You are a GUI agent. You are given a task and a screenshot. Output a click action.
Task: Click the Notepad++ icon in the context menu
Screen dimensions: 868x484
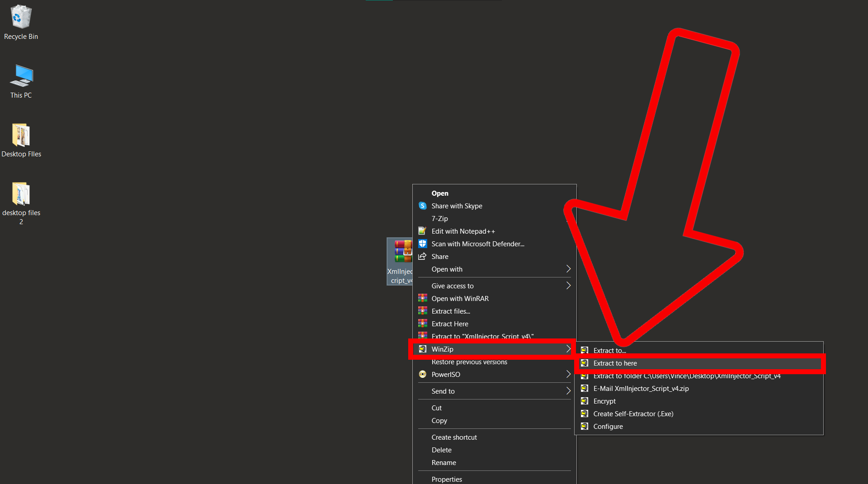pyautogui.click(x=423, y=231)
